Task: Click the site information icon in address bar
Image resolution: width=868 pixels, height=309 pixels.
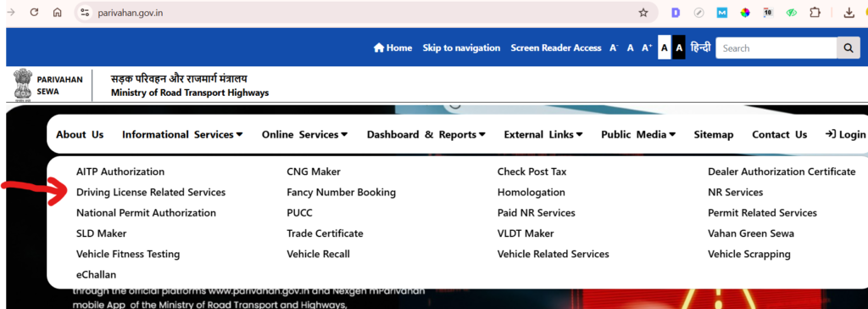Action: coord(85,12)
